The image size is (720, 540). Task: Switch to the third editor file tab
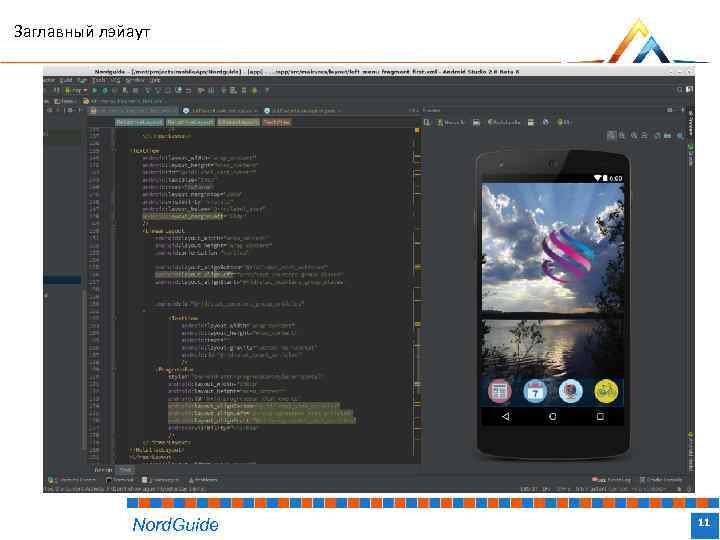click(x=302, y=110)
